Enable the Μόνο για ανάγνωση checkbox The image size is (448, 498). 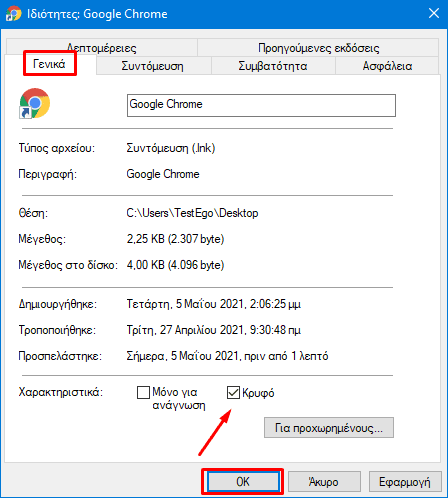143,392
